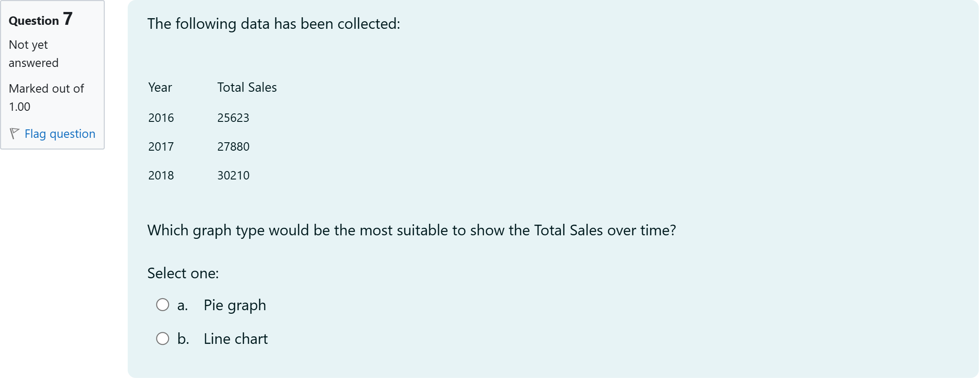Click the Total Sales column header
980x378 pixels.
247,87
